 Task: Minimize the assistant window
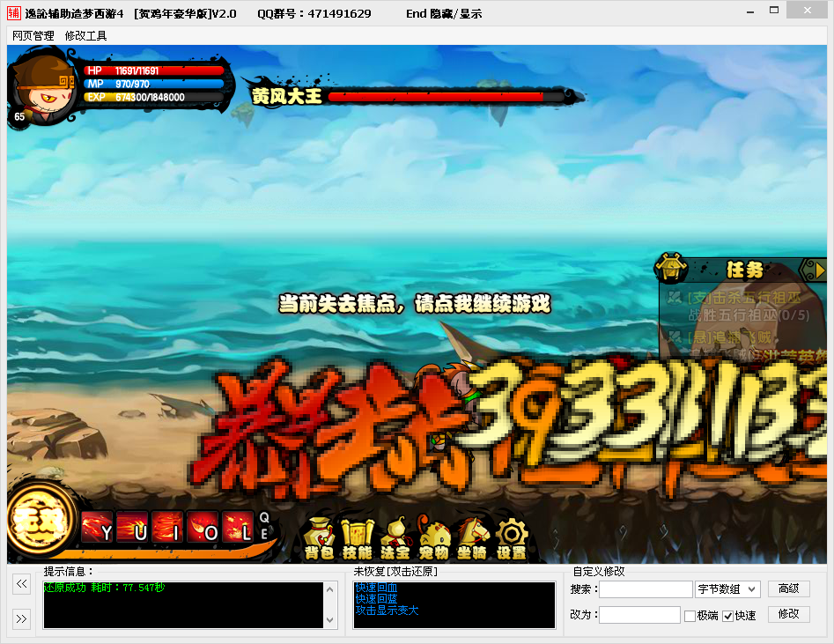(750, 12)
